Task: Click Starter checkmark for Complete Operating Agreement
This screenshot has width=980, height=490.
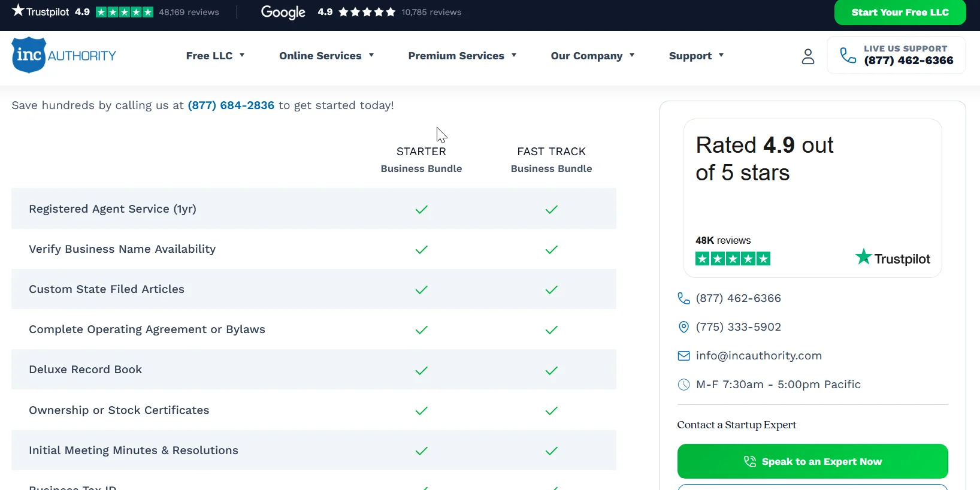Action: tap(422, 330)
